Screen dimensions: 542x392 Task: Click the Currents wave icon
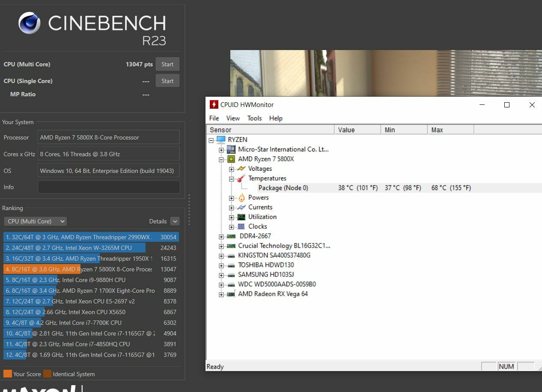point(241,207)
